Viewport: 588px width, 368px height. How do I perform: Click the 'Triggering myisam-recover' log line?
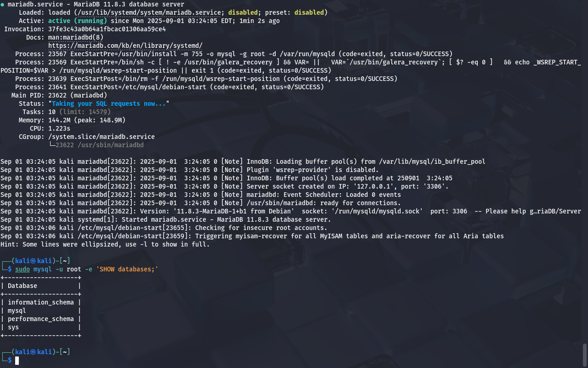coord(252,236)
